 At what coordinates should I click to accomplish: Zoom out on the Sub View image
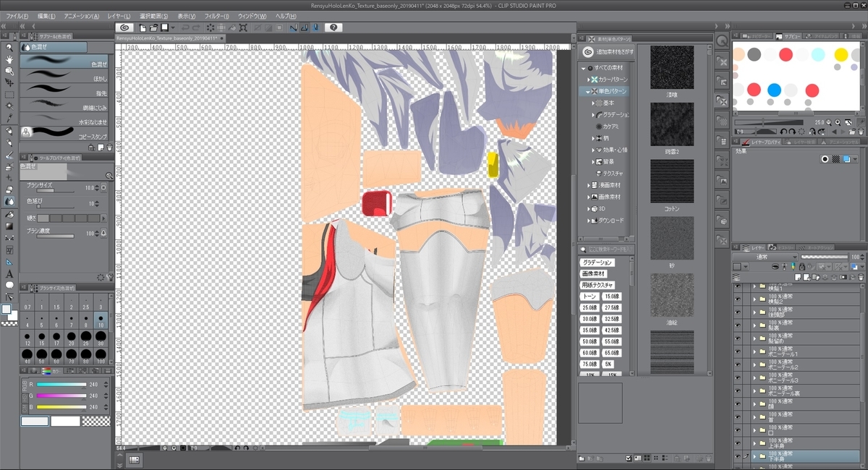coord(829,122)
